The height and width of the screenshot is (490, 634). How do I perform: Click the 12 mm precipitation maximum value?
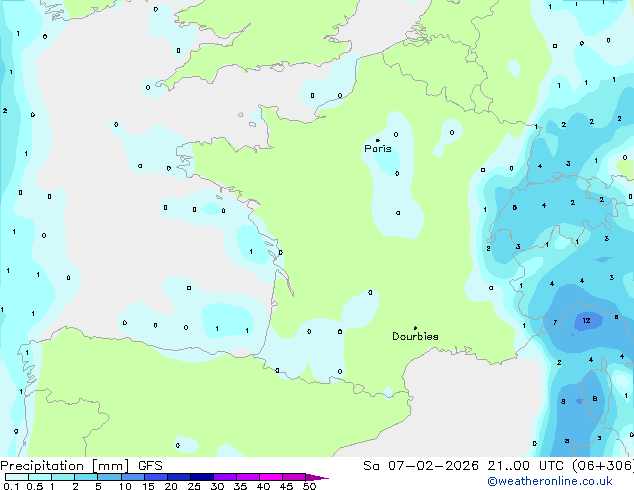coord(586,321)
